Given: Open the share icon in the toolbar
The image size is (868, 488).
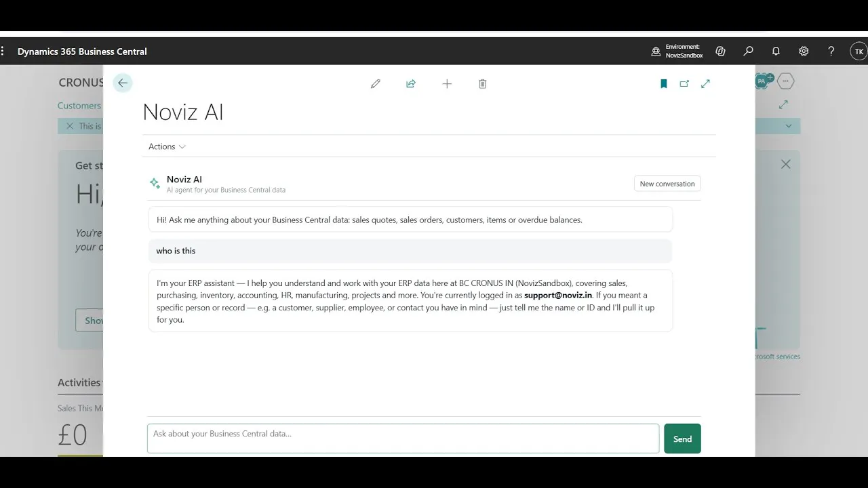Looking at the screenshot, I should pyautogui.click(x=411, y=84).
